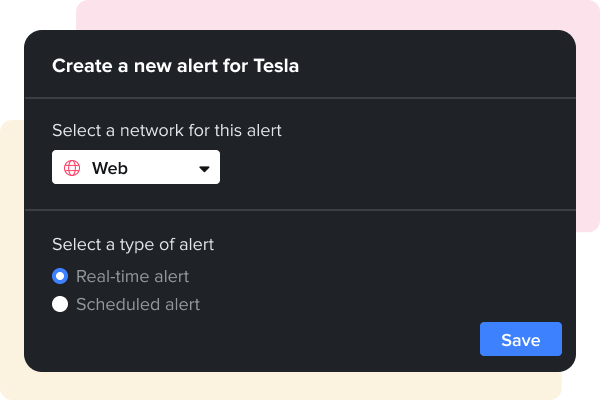Click the "Real-time alert" option label
Viewport: 600px width, 400px height.
click(132, 276)
